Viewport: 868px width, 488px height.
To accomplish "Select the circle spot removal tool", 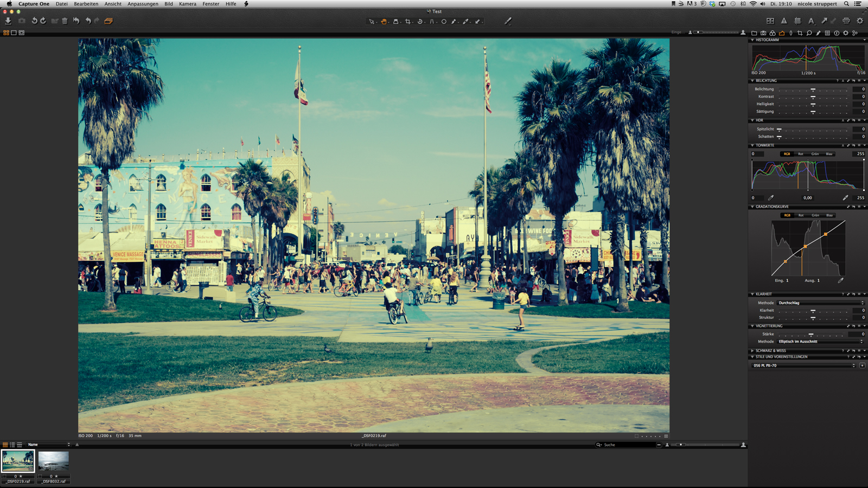I will 444,22.
